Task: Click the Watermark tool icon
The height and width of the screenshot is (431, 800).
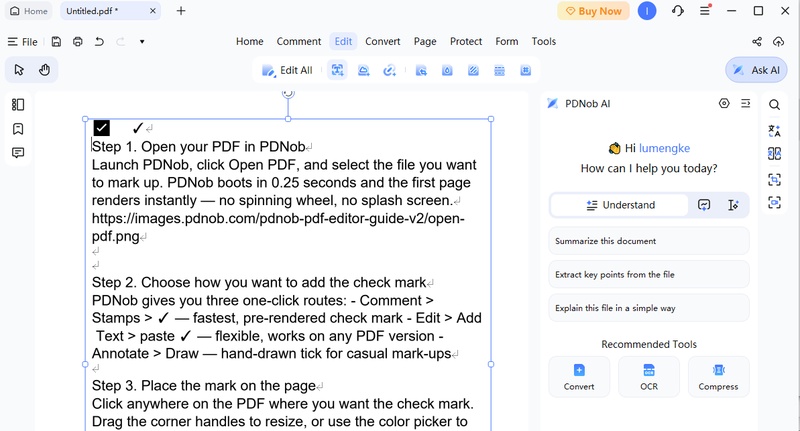Action: coord(447,70)
